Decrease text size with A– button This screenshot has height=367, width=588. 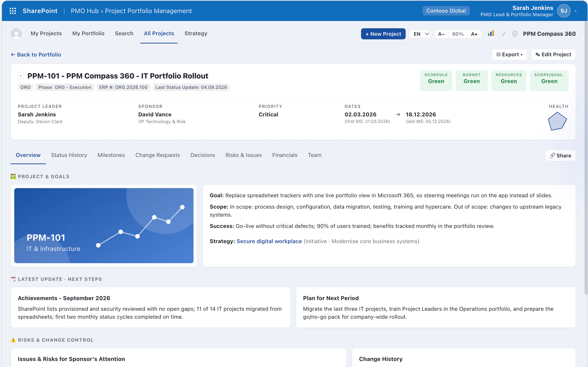pos(441,34)
